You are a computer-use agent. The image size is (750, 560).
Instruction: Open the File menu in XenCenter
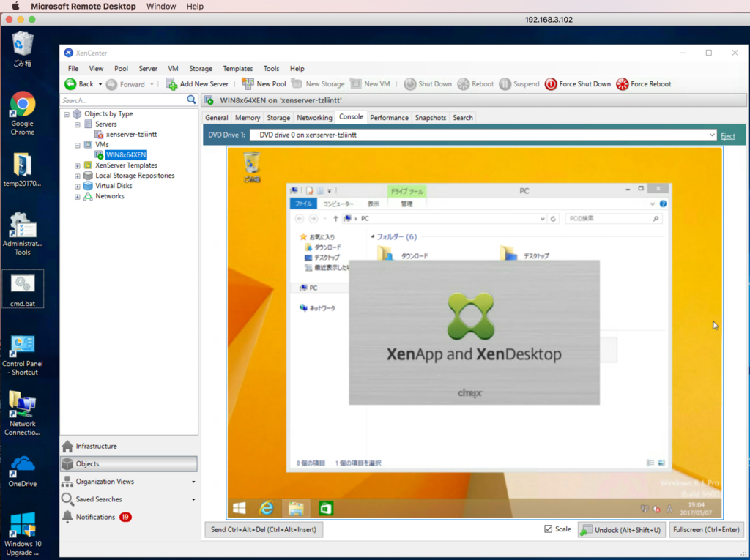click(x=73, y=68)
